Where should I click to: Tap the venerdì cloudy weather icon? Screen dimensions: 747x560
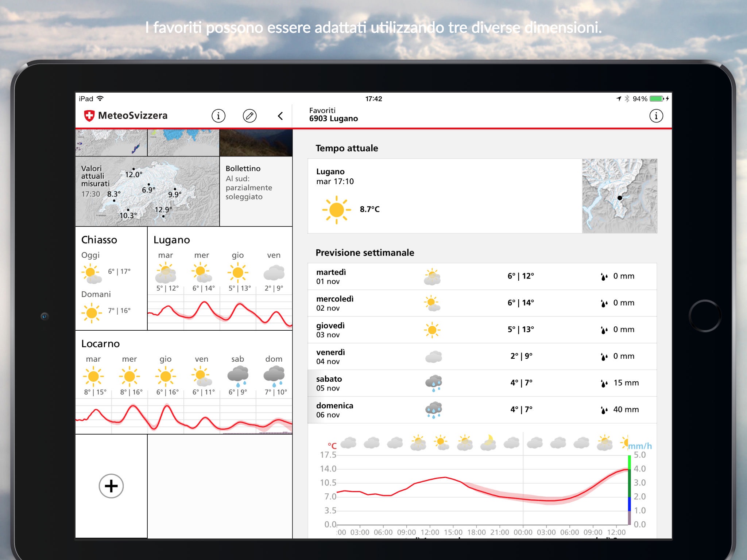click(x=433, y=357)
